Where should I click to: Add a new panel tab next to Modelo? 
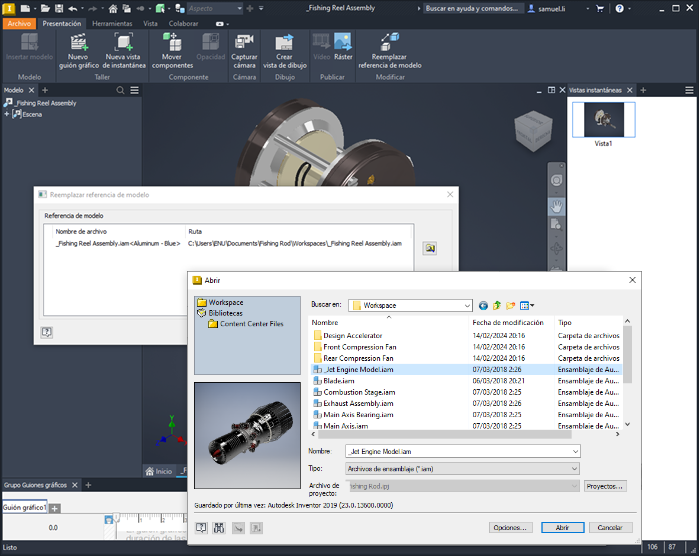[x=45, y=90]
